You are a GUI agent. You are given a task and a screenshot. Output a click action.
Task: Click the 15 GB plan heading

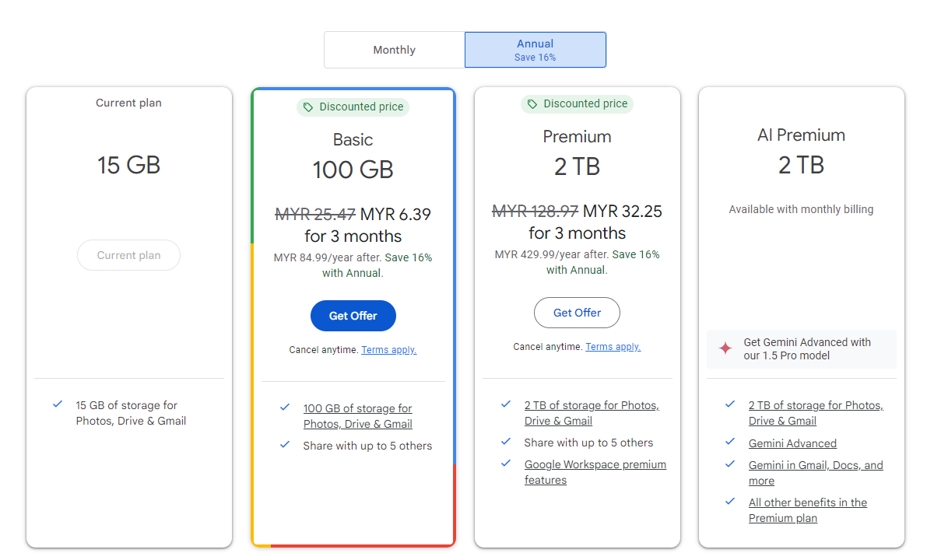tap(128, 165)
